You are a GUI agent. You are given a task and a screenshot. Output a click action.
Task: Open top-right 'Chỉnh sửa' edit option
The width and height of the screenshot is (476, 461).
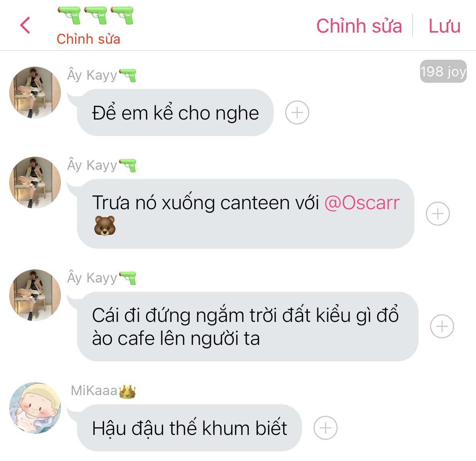359,26
